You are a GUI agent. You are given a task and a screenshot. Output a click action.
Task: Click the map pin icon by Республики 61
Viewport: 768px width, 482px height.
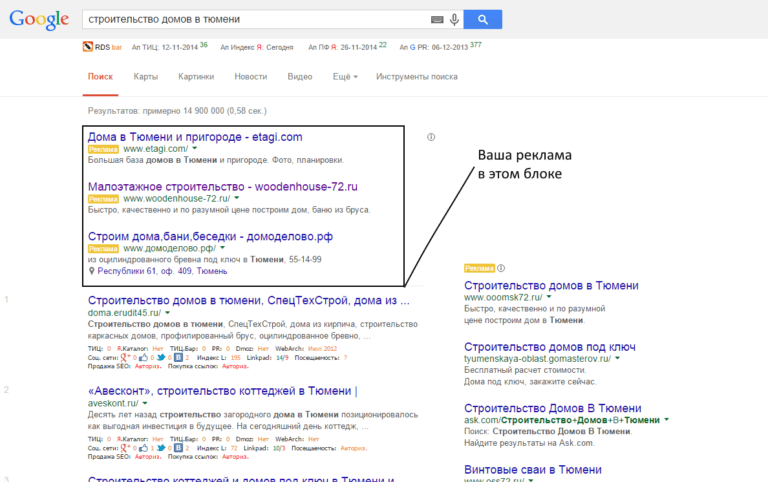click(x=91, y=271)
